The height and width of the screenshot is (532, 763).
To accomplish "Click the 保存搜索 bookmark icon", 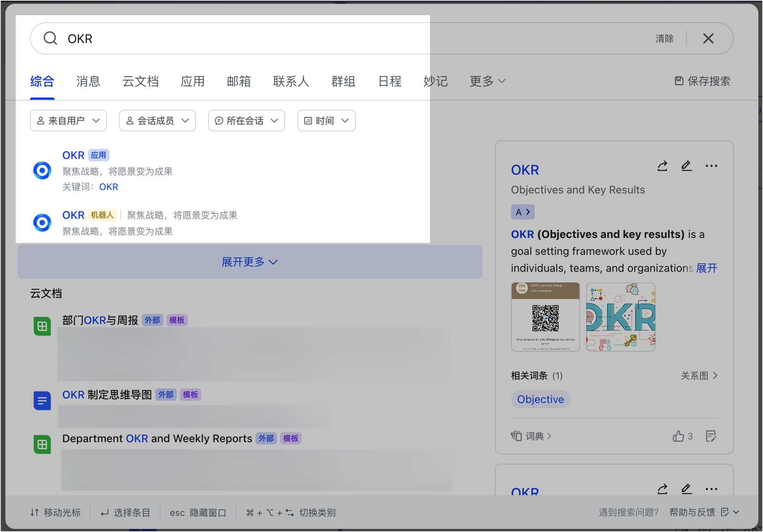I will pyautogui.click(x=678, y=81).
